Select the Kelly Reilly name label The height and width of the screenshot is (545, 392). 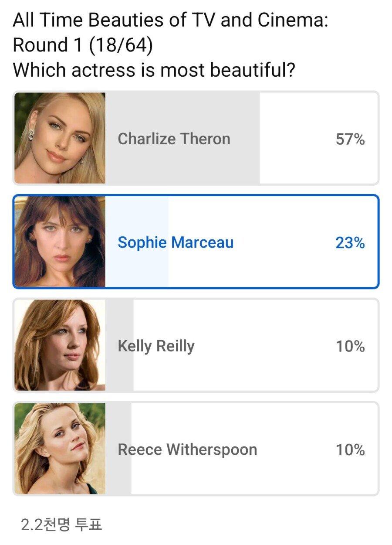coord(156,346)
